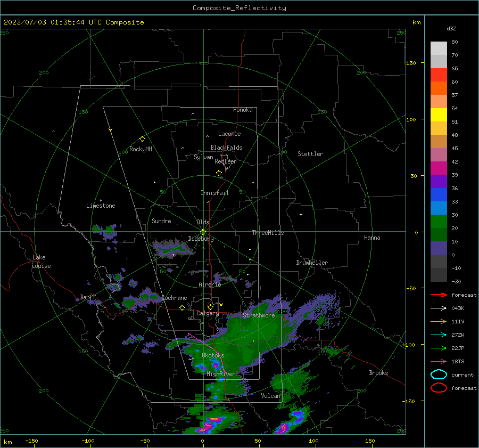Click the cyan current ellipse icon
Image resolution: width=479 pixels, height=448 pixels.
[x=439, y=374]
